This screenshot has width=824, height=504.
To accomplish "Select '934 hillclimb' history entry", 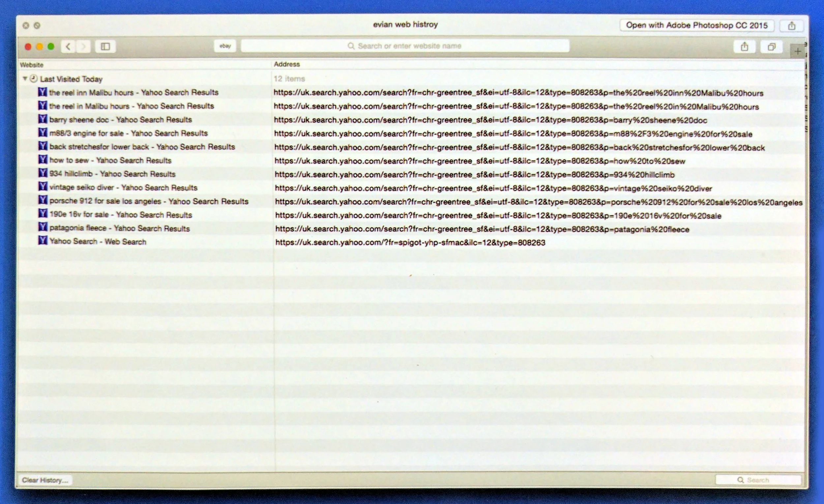I will [x=112, y=174].
